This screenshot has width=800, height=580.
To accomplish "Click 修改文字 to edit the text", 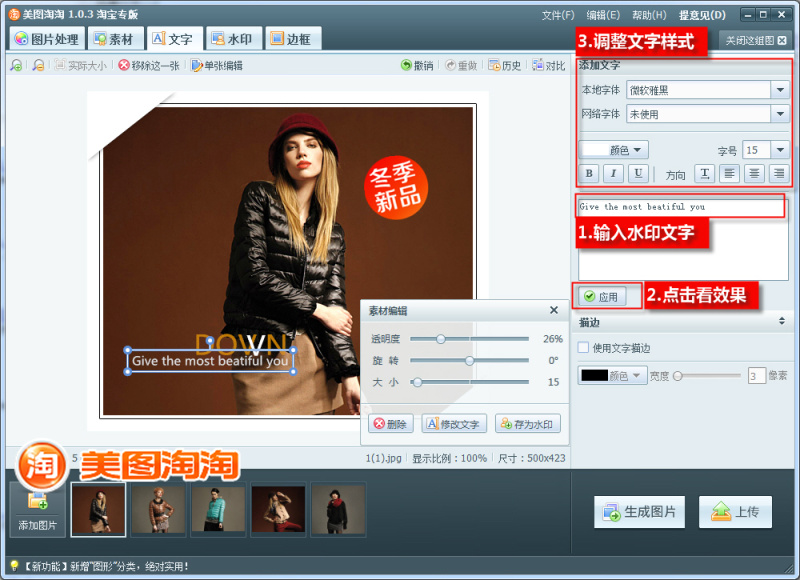I will pyautogui.click(x=454, y=423).
